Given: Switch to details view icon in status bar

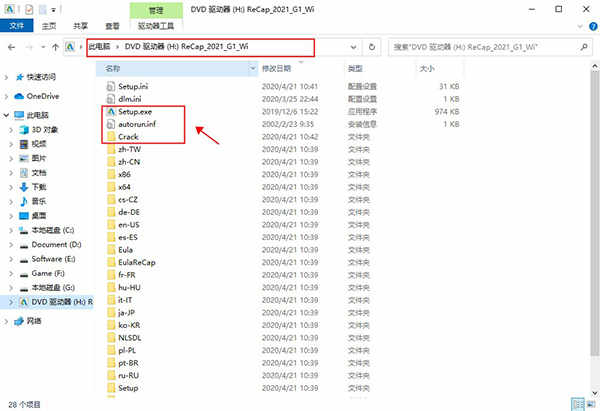Looking at the screenshot, I should point(578,404).
